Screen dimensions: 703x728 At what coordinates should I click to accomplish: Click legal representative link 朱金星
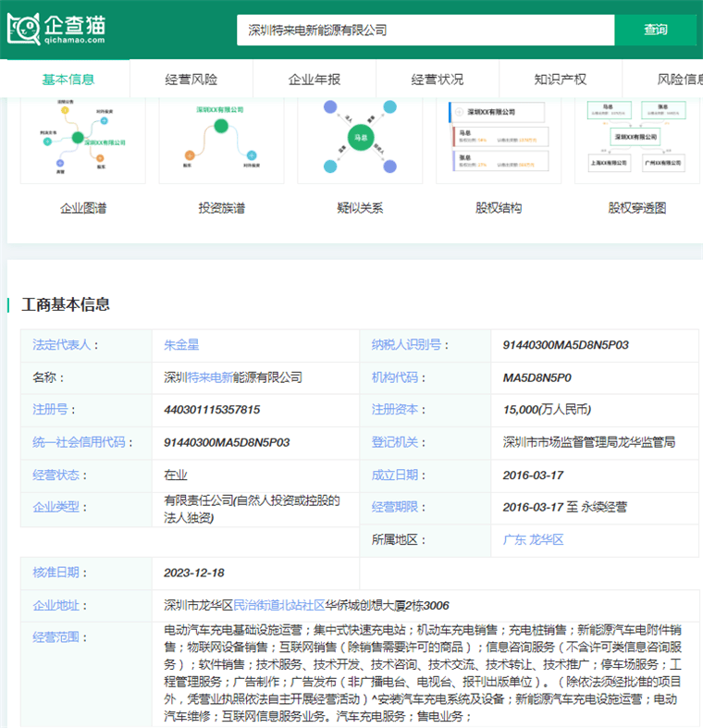181,345
